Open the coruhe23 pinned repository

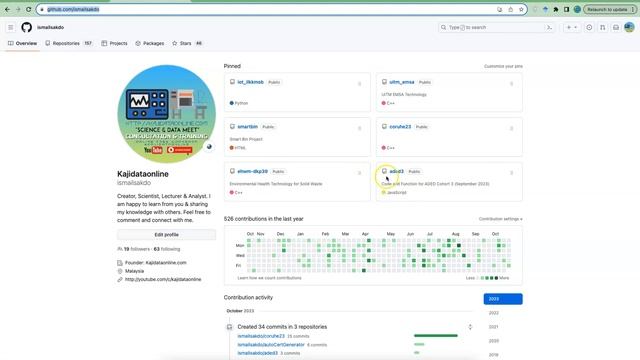(x=400, y=127)
